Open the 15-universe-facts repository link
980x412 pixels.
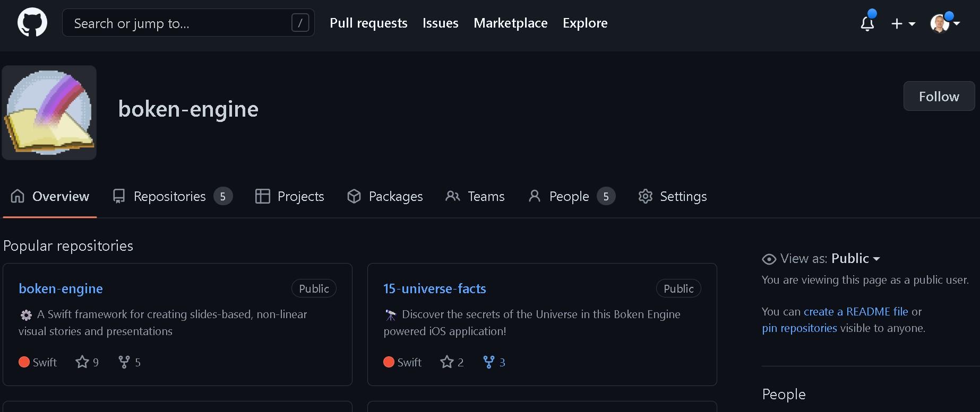435,288
